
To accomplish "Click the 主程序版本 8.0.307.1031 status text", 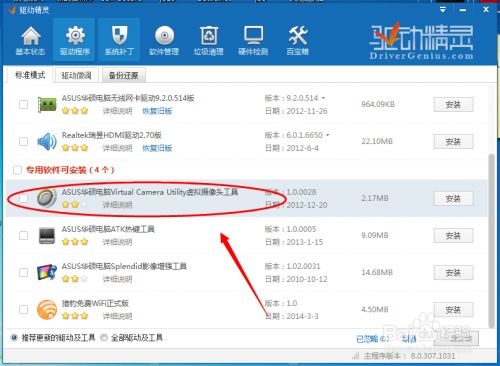I will 409,356.
